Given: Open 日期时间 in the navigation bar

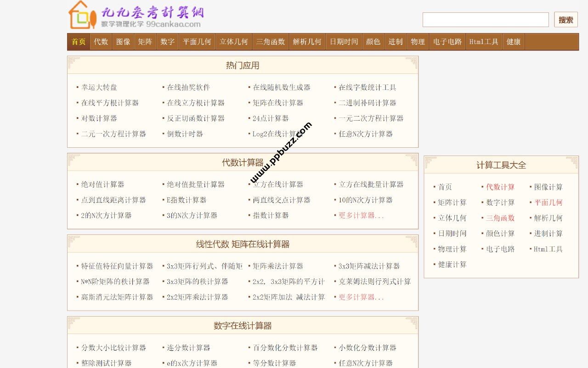Looking at the screenshot, I should coord(344,42).
